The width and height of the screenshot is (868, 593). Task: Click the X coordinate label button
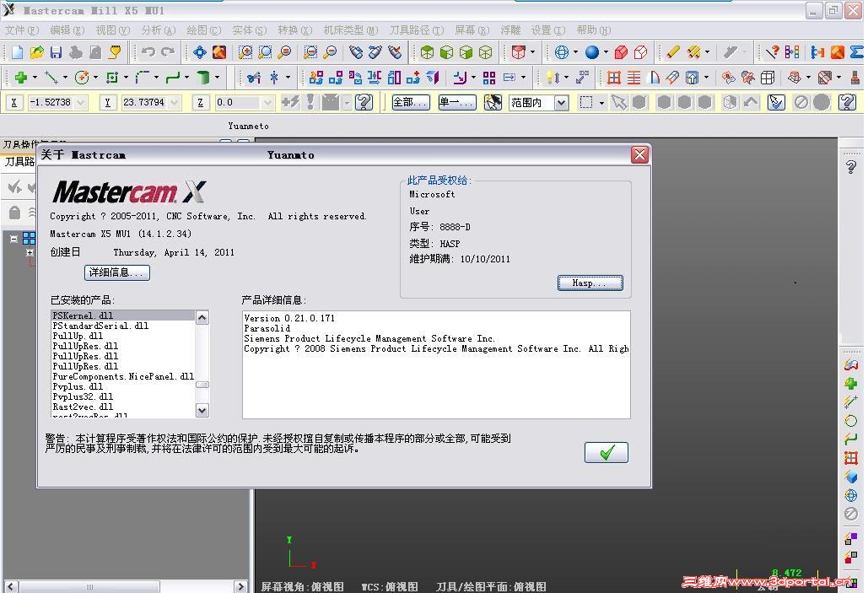[x=13, y=102]
